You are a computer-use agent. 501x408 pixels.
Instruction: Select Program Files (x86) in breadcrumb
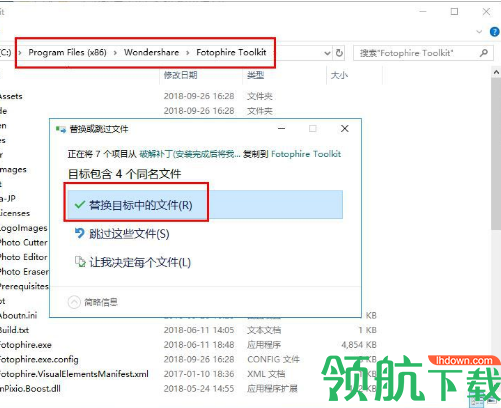click(x=67, y=52)
